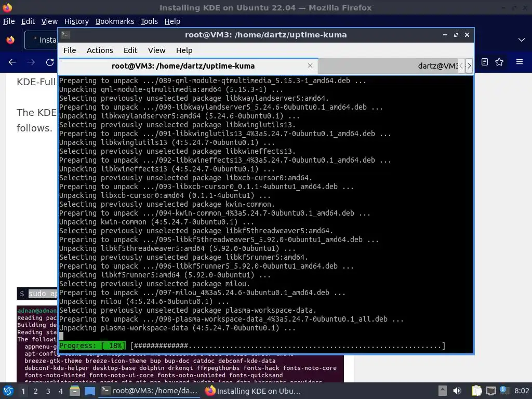Screen dimensions: 532x399
Task: Expand the Firefox list-all-tabs chevron
Action: pyautogui.click(x=522, y=40)
